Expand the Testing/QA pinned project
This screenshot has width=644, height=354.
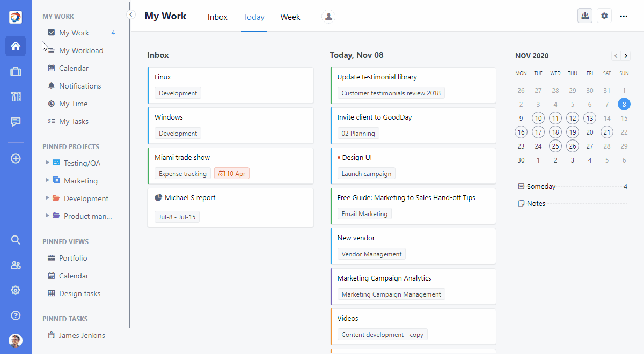pyautogui.click(x=48, y=163)
